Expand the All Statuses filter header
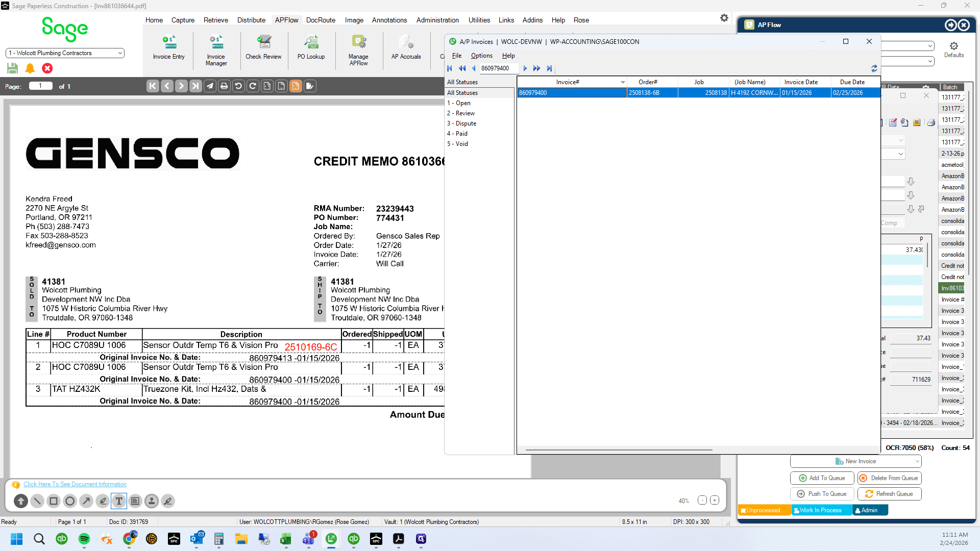This screenshot has width=980, height=551. 480,82
